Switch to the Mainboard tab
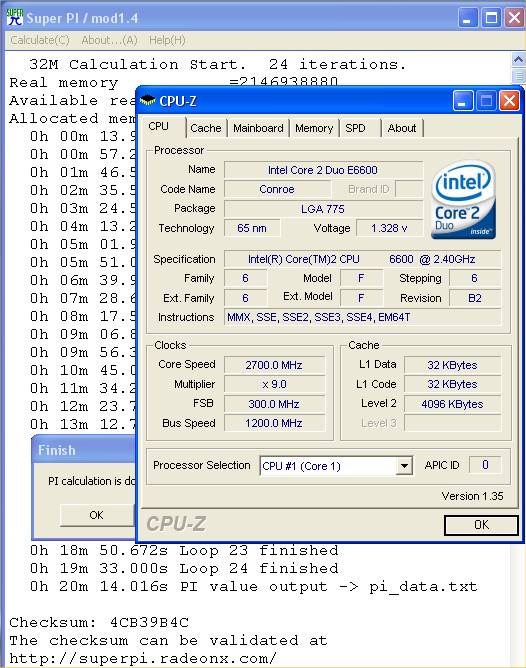 pyautogui.click(x=258, y=128)
